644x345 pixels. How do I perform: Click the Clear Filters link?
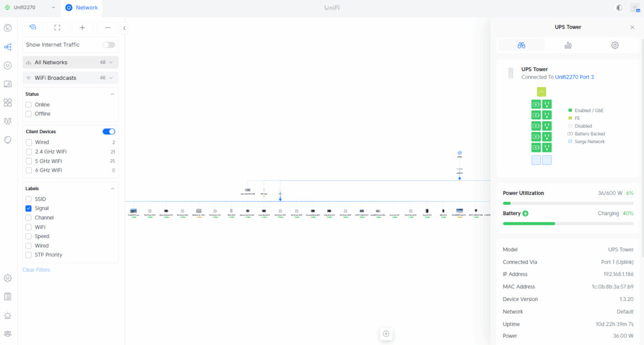[x=36, y=270]
